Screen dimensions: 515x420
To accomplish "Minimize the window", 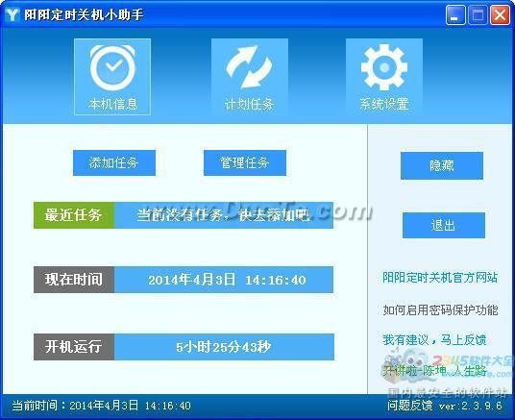I will pyautogui.click(x=454, y=14).
